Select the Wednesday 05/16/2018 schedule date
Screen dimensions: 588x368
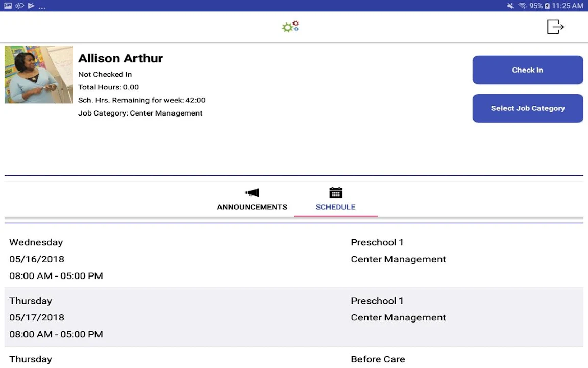click(37, 259)
